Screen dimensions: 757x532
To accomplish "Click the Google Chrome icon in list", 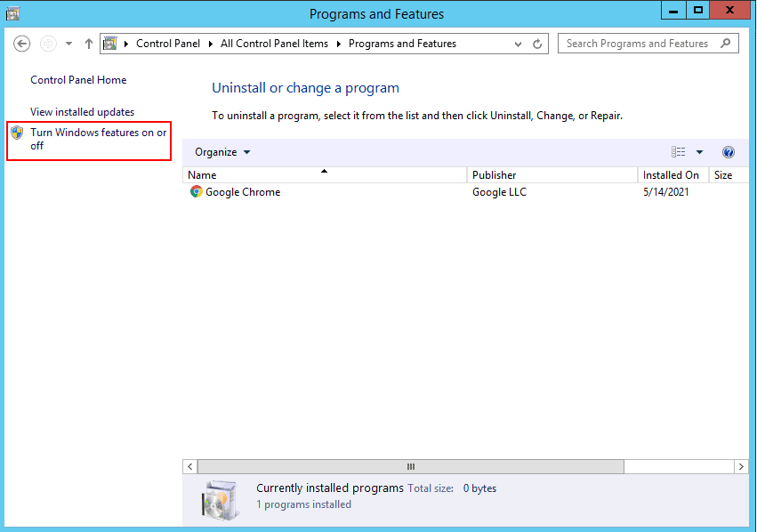I will click(196, 191).
